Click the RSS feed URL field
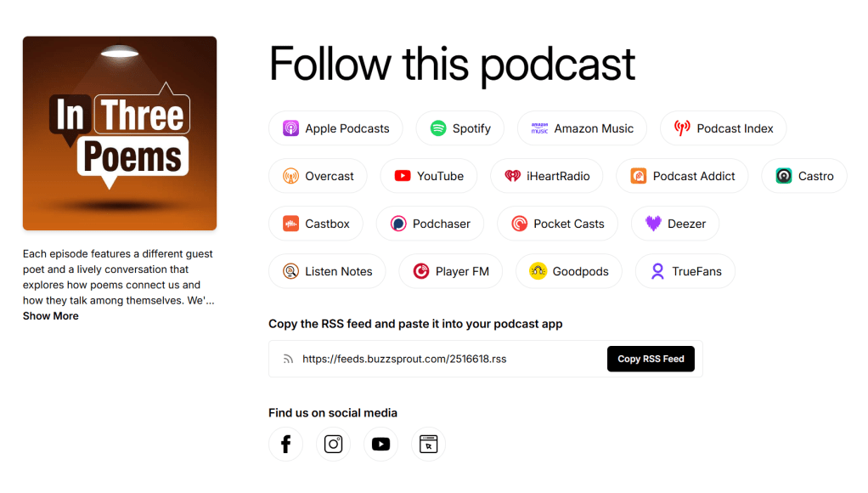 coord(437,359)
